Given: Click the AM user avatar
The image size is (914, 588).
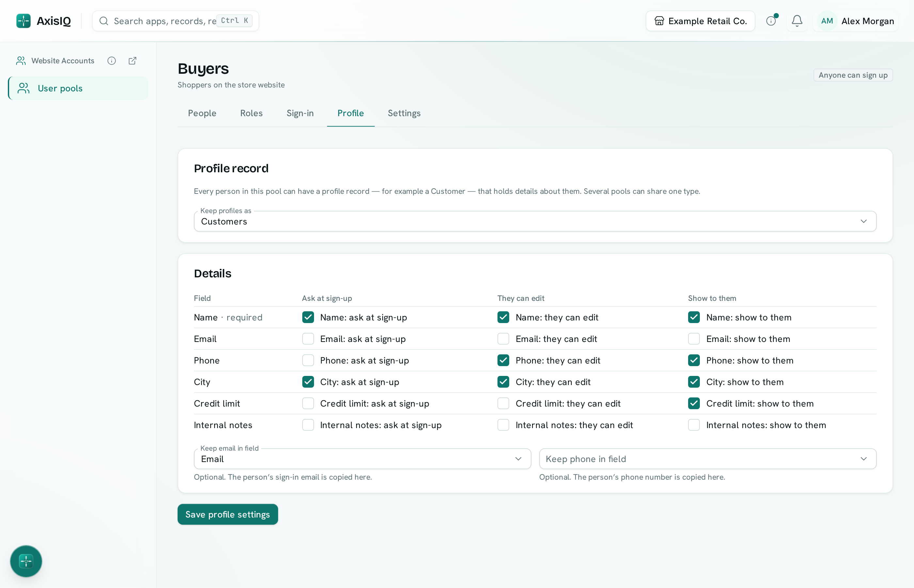Looking at the screenshot, I should point(827,21).
